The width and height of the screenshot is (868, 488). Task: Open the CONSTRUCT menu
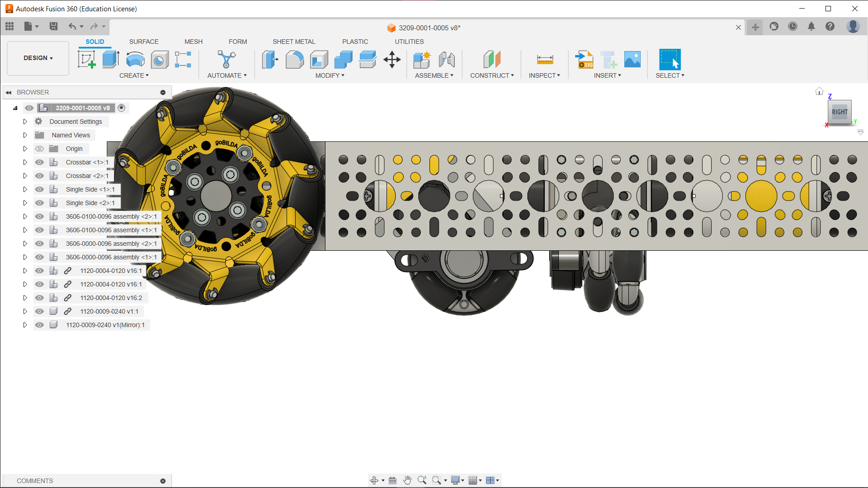pyautogui.click(x=492, y=75)
